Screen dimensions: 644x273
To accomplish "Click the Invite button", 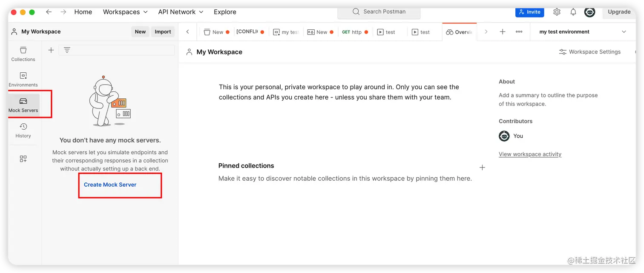I will 529,12.
